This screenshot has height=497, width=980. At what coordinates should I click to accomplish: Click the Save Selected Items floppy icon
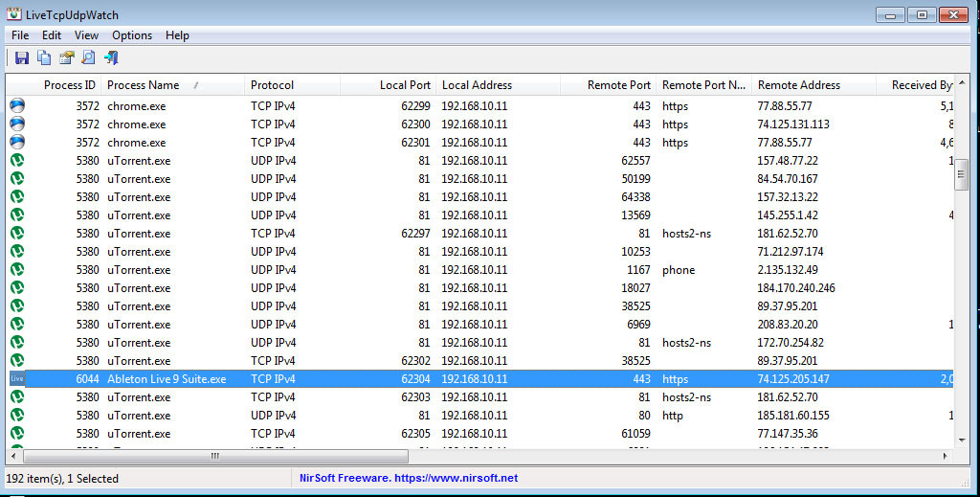pos(22,58)
